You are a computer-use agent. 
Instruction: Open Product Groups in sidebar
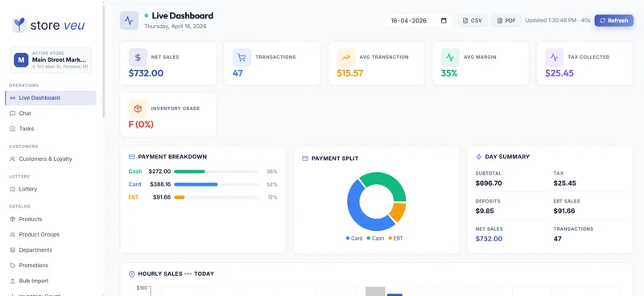point(51,234)
